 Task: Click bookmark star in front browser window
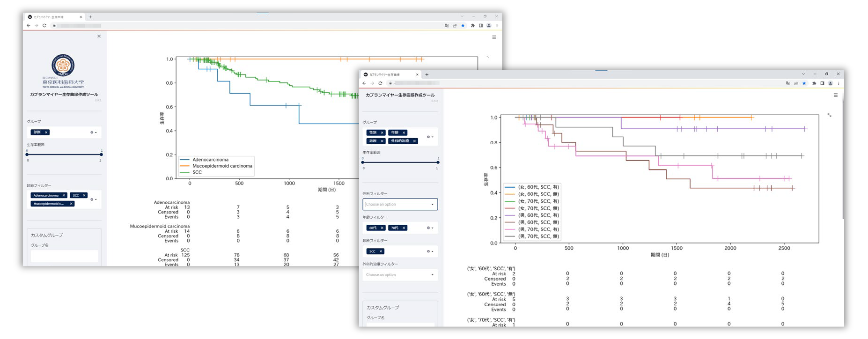click(x=804, y=83)
